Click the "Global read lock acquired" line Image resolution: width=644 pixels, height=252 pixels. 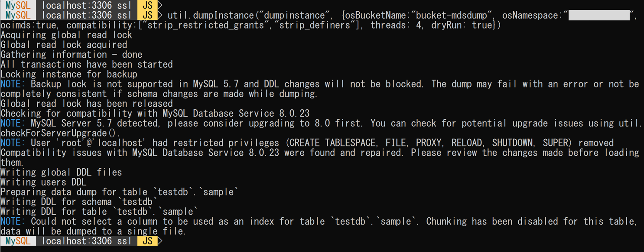[64, 45]
